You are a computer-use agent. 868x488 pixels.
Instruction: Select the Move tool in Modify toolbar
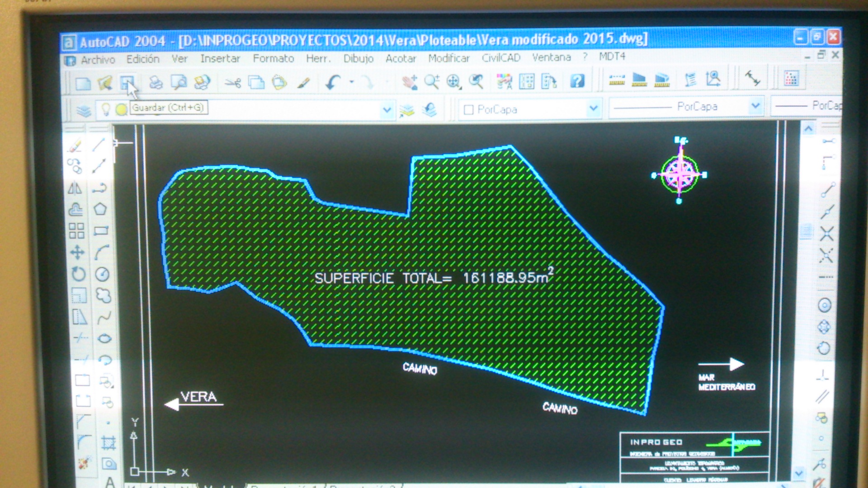tap(77, 252)
